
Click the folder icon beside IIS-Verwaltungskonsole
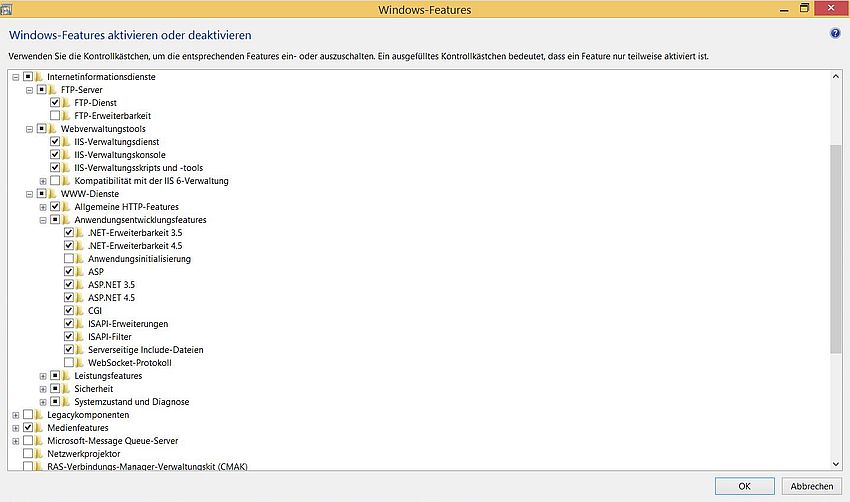point(66,155)
